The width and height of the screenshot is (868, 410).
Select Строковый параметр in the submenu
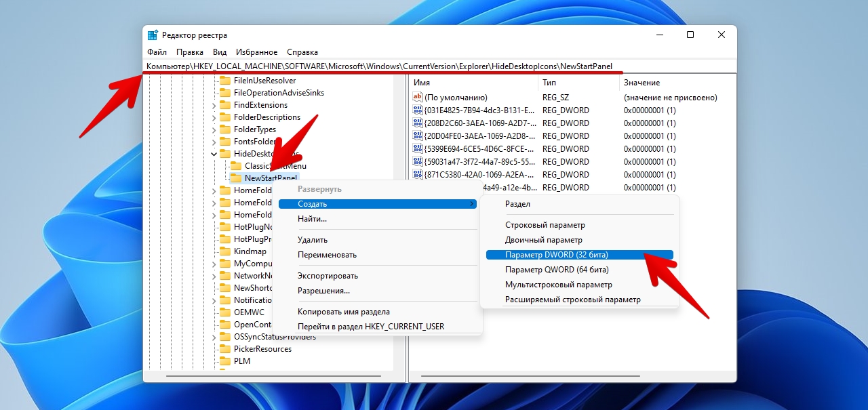click(580, 225)
